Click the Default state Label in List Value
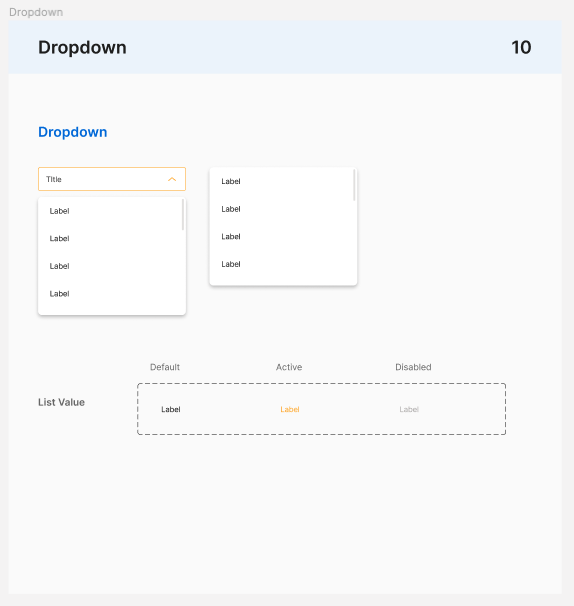The width and height of the screenshot is (574, 606). [170, 409]
